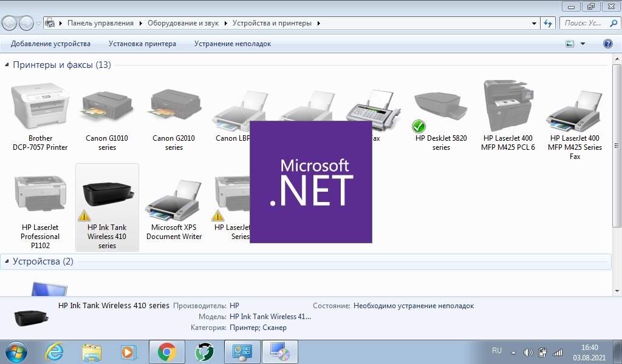Image resolution: width=622 pixels, height=364 pixels.
Task: Switch to Google Chrome in taskbar
Action: pyautogui.click(x=167, y=352)
